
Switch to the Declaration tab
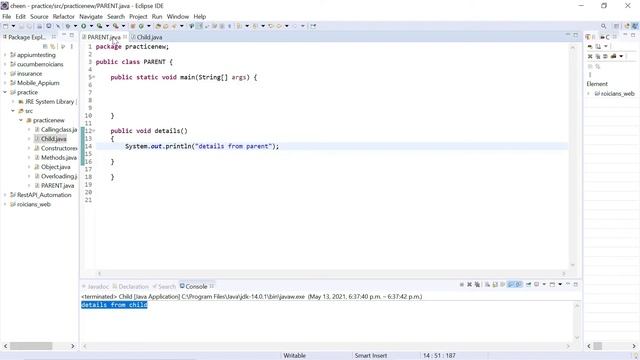pyautogui.click(x=131, y=287)
